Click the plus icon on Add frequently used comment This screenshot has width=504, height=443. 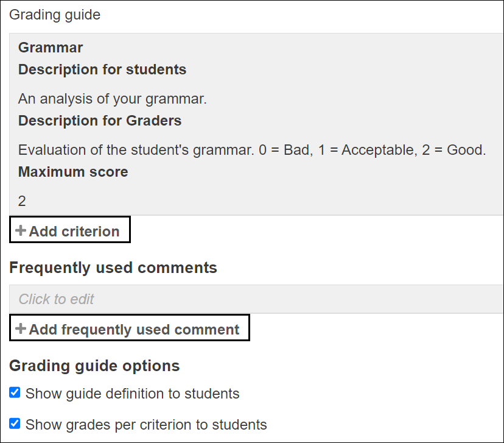20,328
